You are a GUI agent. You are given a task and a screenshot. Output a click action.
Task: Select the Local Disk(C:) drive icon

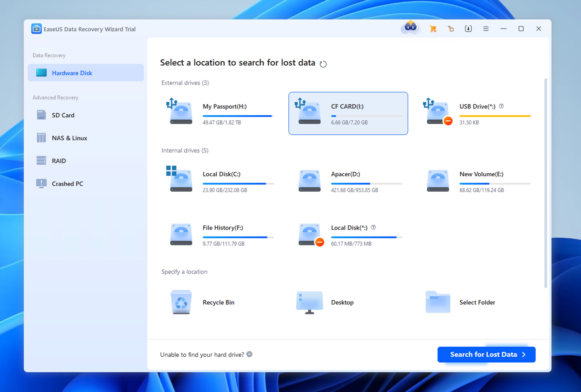tap(179, 179)
